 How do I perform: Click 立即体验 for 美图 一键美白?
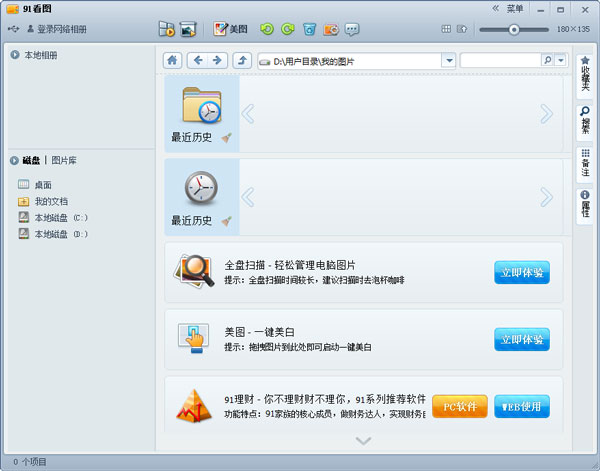point(522,339)
